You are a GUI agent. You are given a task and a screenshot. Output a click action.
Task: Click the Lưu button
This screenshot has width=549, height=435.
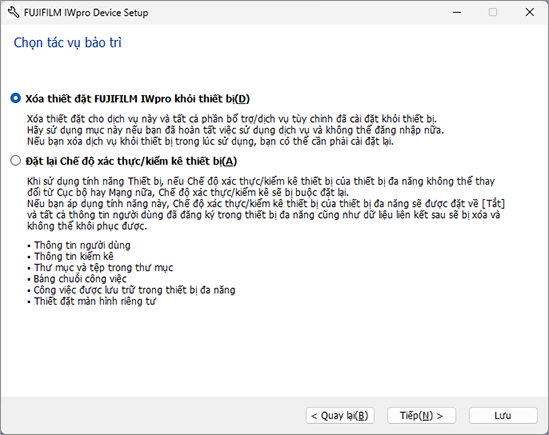503,416
